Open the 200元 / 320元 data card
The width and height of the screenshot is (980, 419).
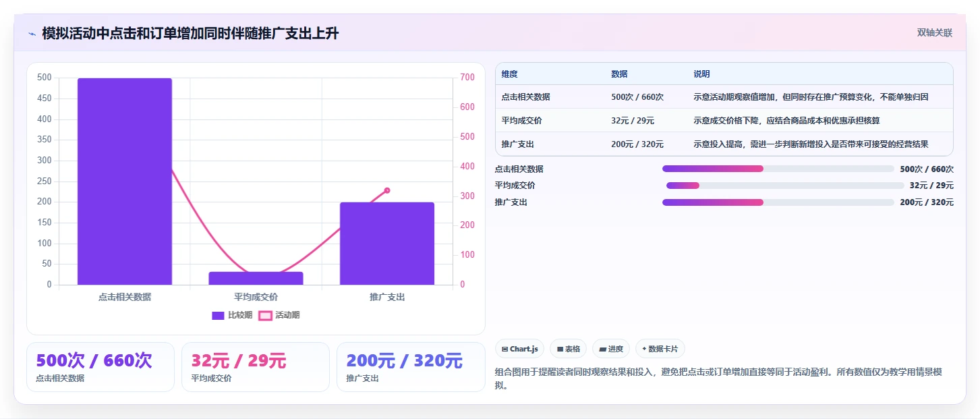click(411, 367)
